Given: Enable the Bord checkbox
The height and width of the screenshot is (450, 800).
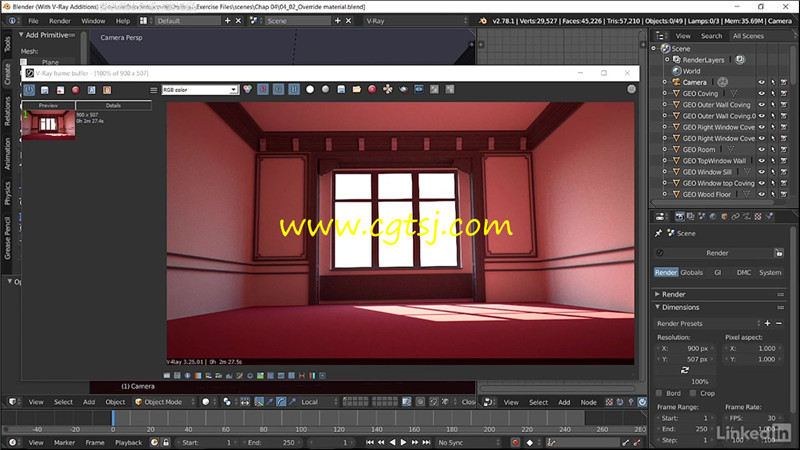Looking at the screenshot, I should pyautogui.click(x=659, y=393).
